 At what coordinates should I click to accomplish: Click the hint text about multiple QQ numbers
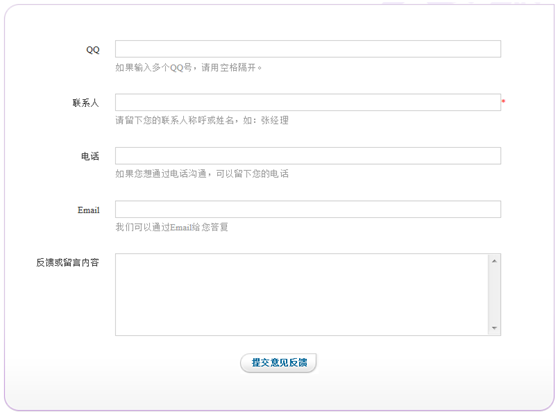pyautogui.click(x=188, y=67)
